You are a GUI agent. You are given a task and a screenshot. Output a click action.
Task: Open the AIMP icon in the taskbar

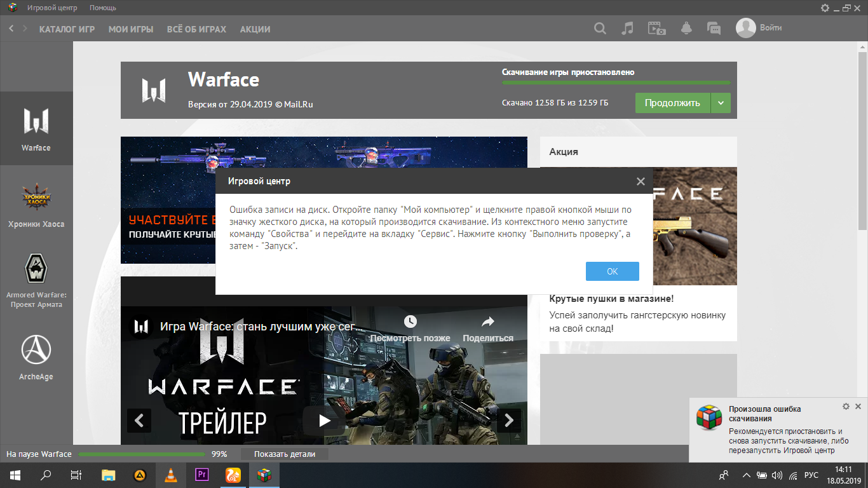tap(139, 475)
